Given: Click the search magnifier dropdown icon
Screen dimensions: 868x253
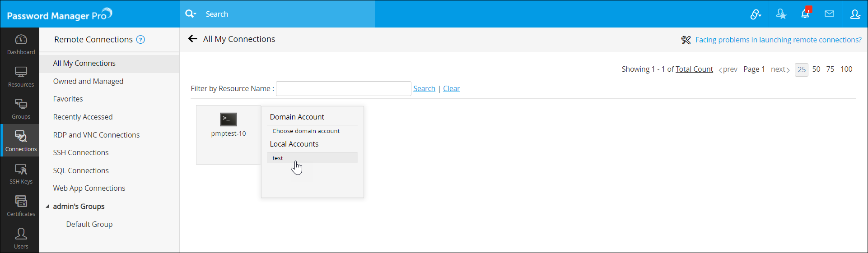Looking at the screenshot, I should 191,14.
